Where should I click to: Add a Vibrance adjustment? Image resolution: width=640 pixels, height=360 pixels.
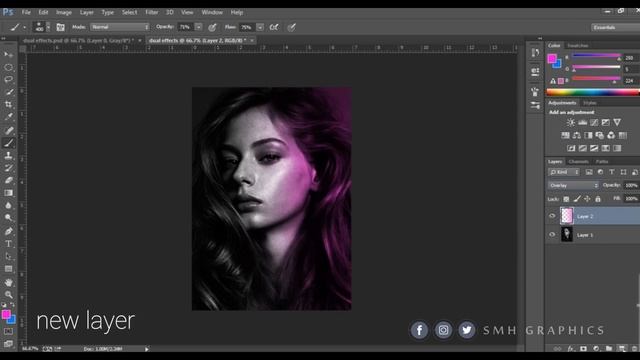pyautogui.click(x=617, y=122)
